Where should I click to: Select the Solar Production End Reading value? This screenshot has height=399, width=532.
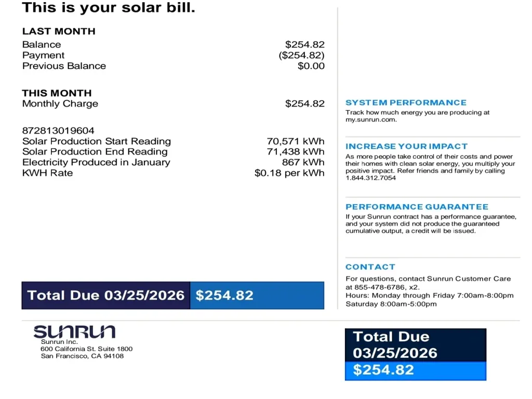click(x=295, y=152)
